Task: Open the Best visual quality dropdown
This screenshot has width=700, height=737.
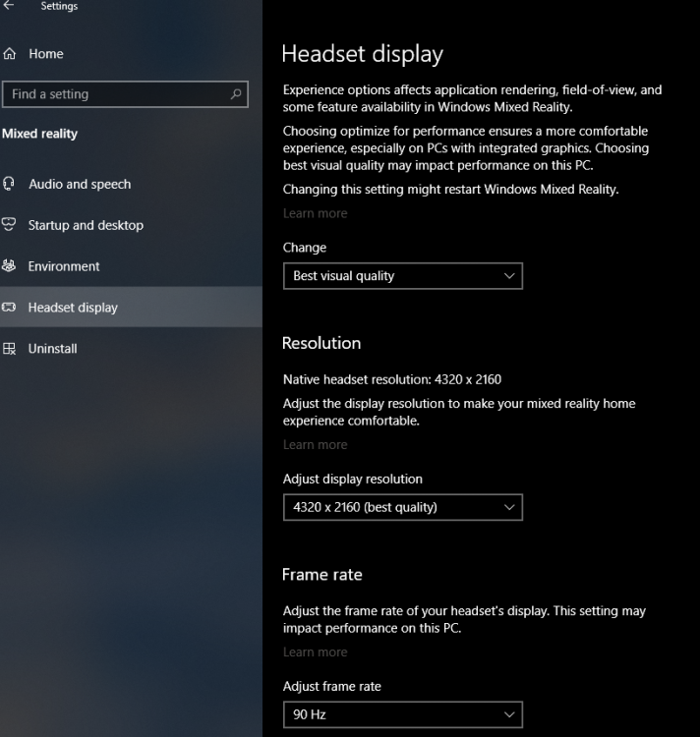Action: (403, 276)
